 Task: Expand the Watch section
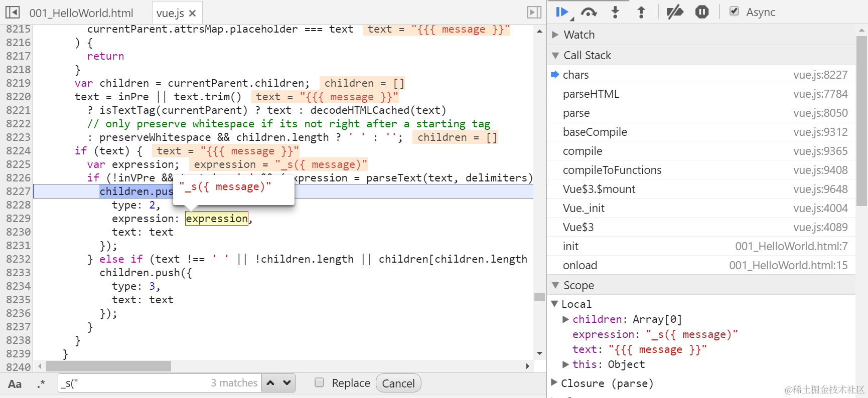(555, 35)
